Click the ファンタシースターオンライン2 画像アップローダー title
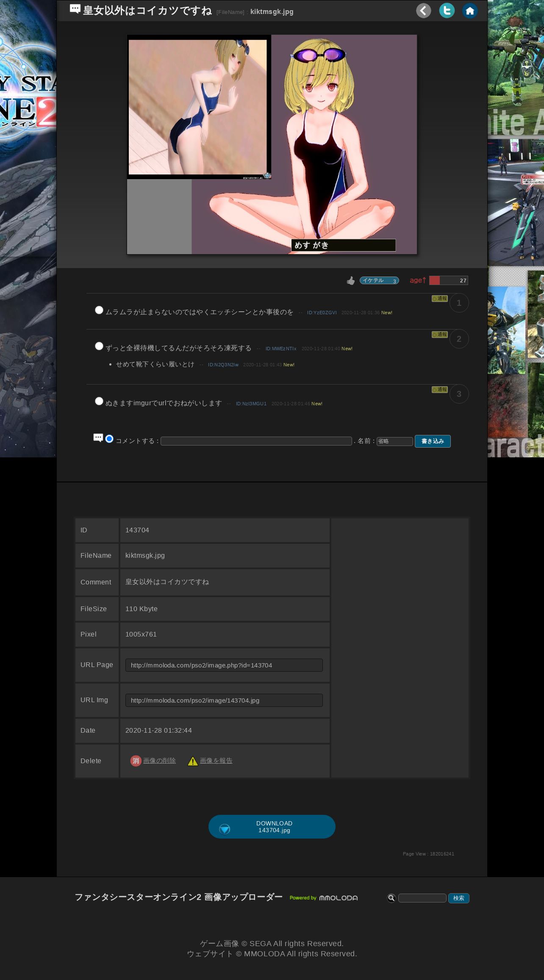The width and height of the screenshot is (544, 980). (x=179, y=897)
